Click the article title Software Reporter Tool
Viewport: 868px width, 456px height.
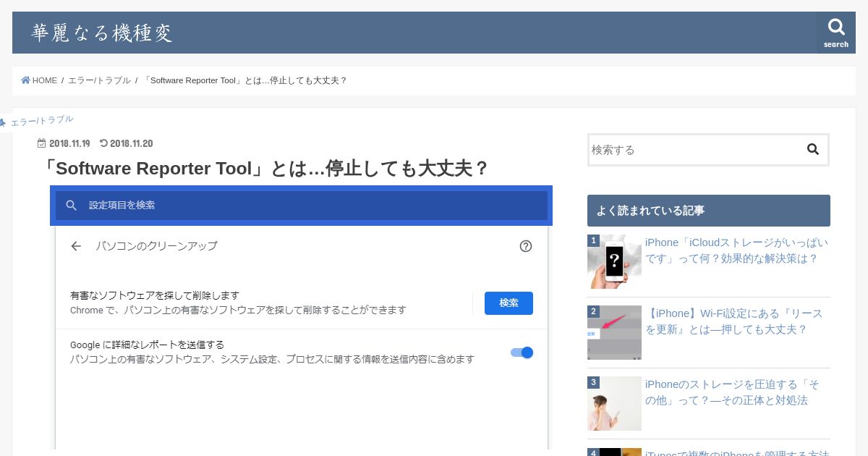tap(265, 169)
